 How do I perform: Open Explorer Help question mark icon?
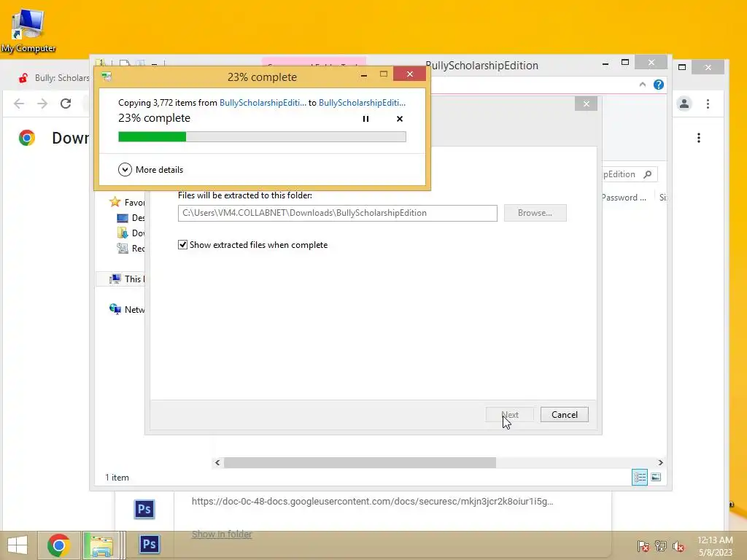pyautogui.click(x=659, y=85)
